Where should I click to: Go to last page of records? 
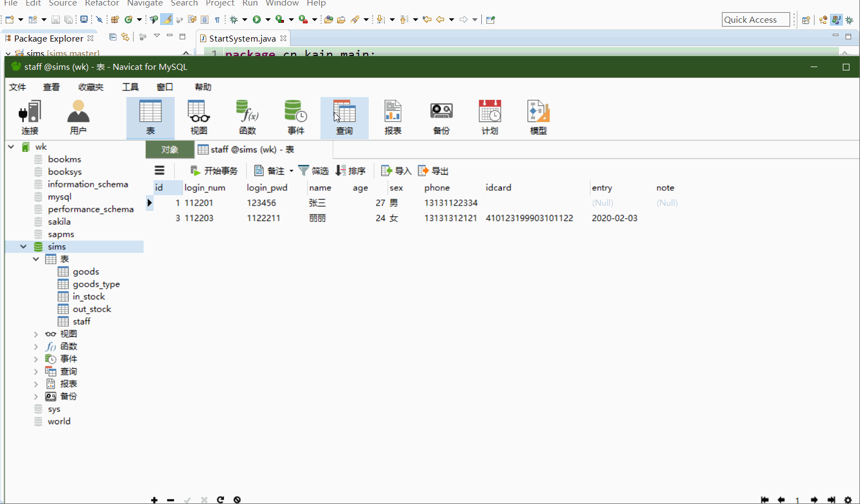[831, 500]
